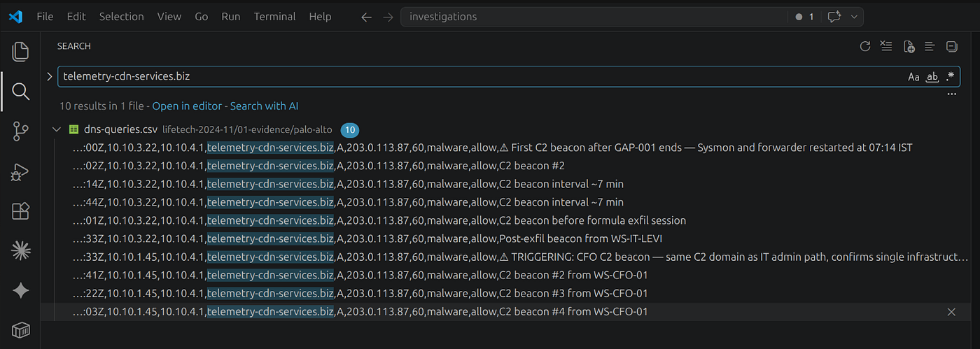Viewport: 980px width, 349px height.
Task: Open the Source Control view
Action: click(20, 131)
